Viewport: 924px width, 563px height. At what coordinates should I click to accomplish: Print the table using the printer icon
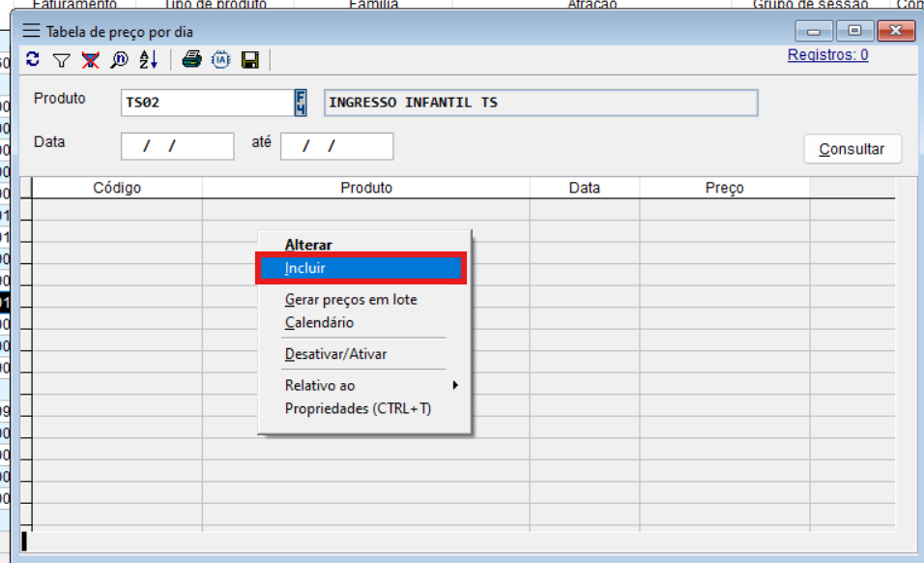[191, 60]
